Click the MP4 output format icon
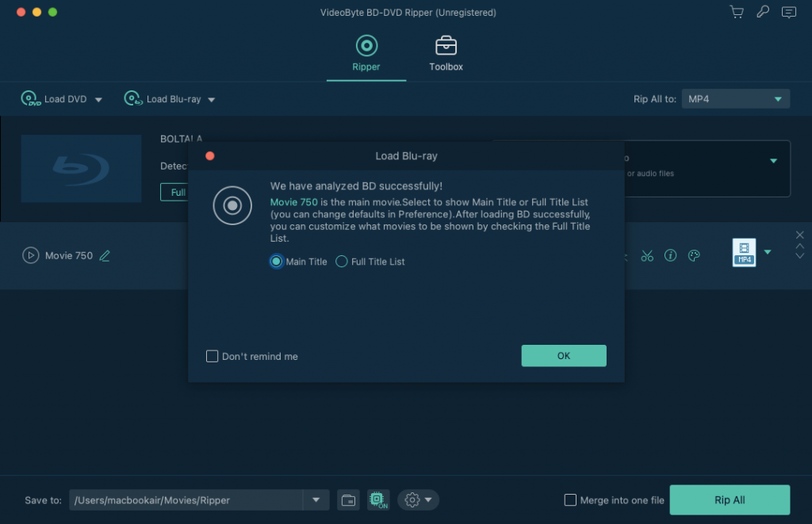Image resolution: width=812 pixels, height=524 pixels. tap(744, 252)
